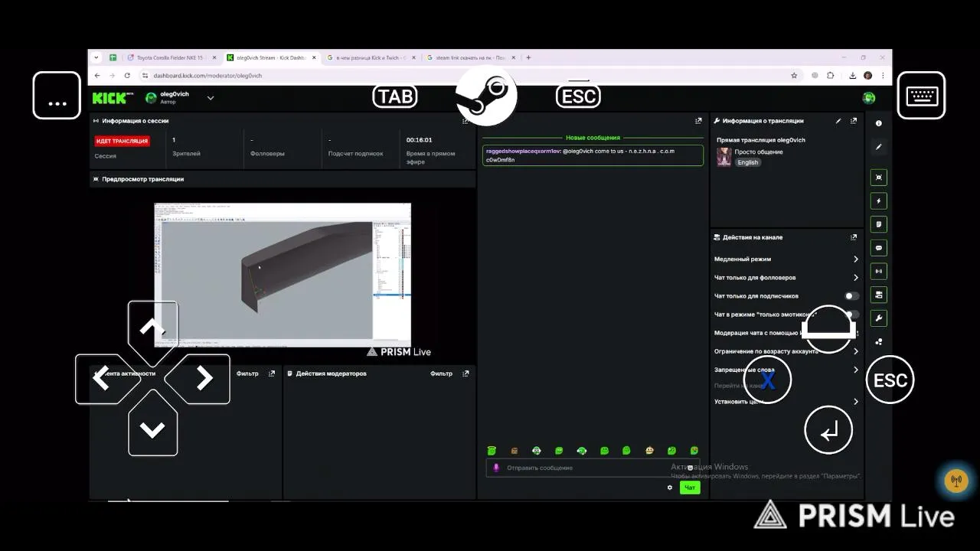Open Фильтр in activity feed panel
980x551 pixels.
tap(247, 373)
